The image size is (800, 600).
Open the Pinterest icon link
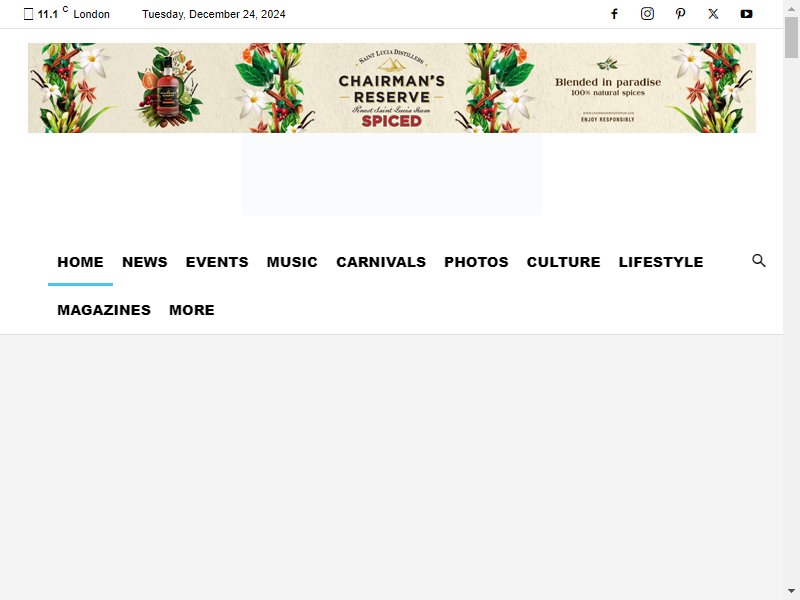(x=680, y=14)
